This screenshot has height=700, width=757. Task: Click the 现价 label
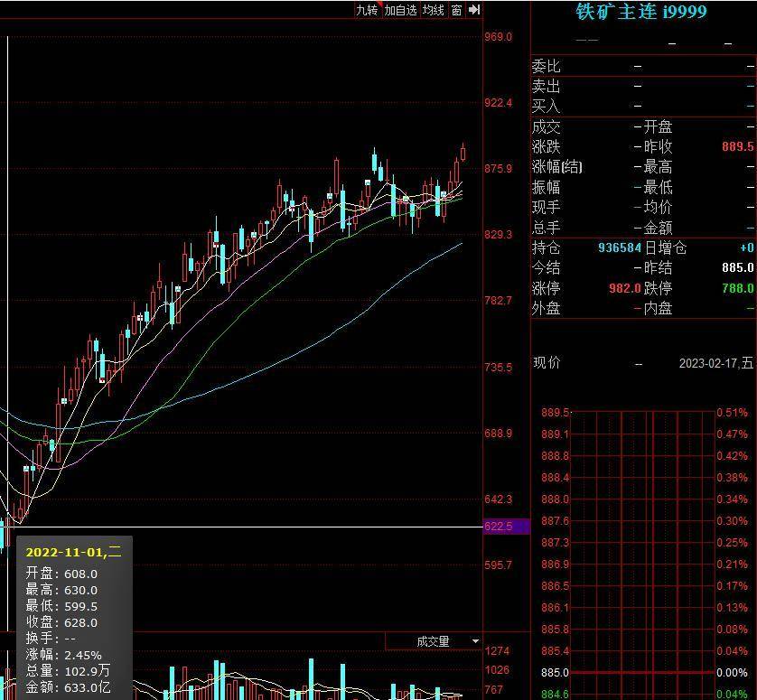pyautogui.click(x=547, y=362)
